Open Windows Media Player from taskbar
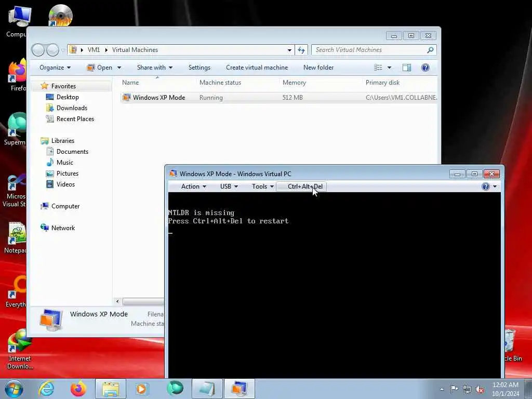 point(142,389)
